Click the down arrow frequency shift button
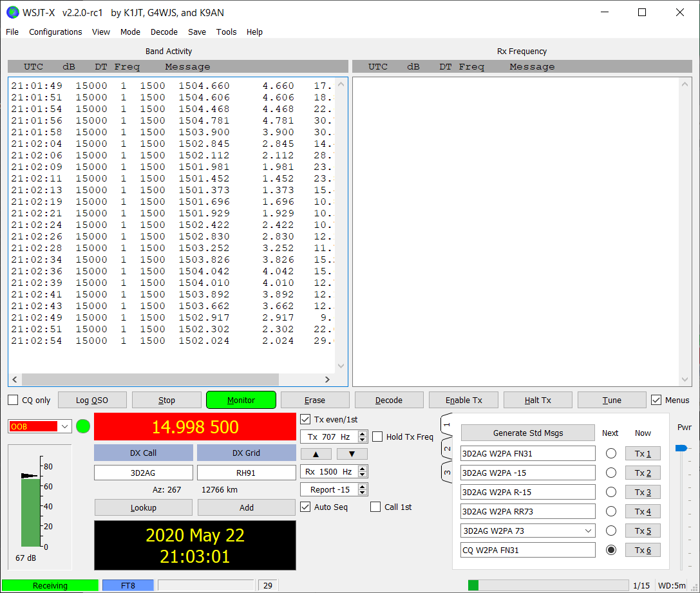 (x=352, y=454)
